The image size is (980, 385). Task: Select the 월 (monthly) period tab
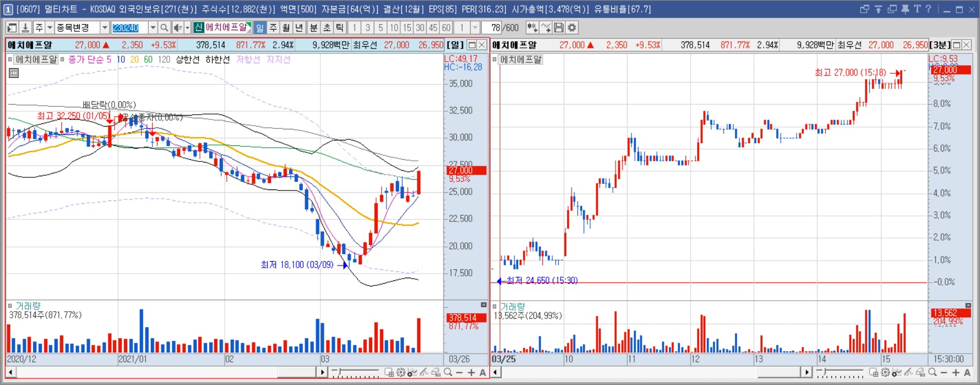[286, 28]
